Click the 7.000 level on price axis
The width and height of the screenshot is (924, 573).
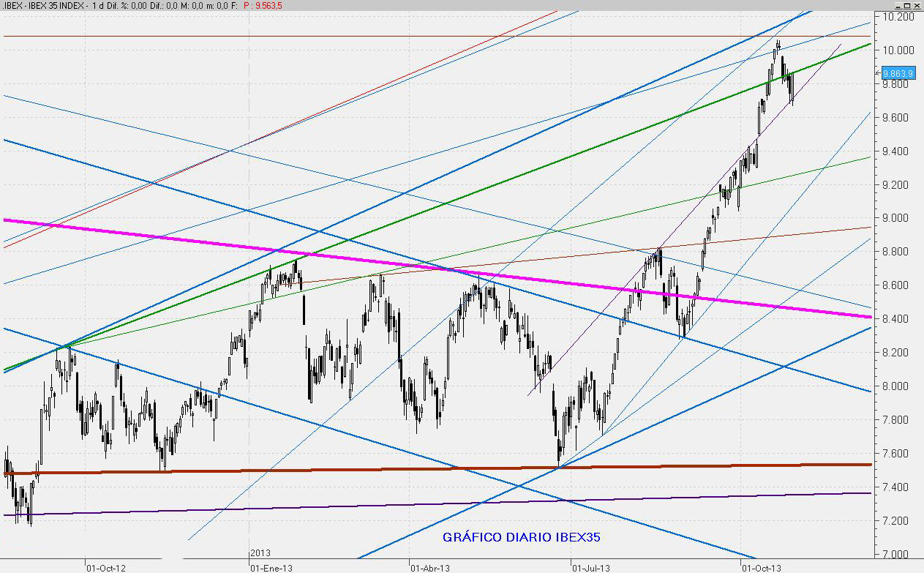pos(902,555)
